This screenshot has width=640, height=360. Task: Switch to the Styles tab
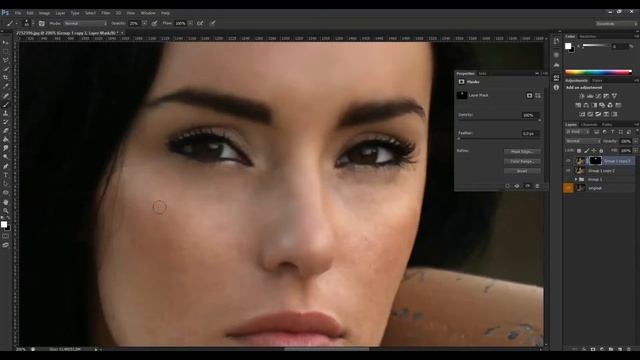(597, 80)
